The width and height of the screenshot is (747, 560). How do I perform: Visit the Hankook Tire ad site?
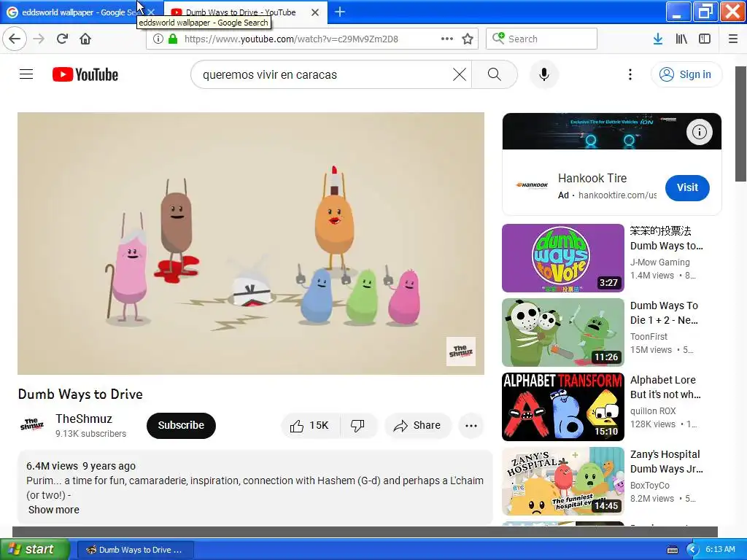(687, 187)
